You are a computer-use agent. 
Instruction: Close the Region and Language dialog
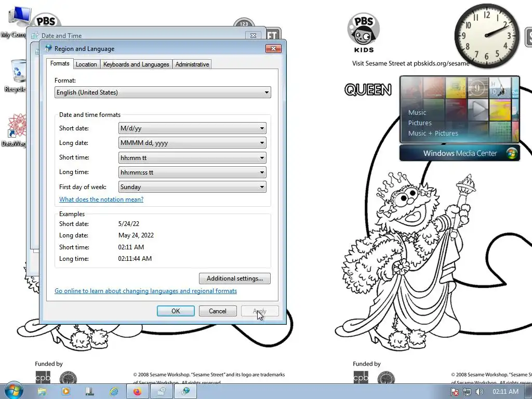click(273, 48)
